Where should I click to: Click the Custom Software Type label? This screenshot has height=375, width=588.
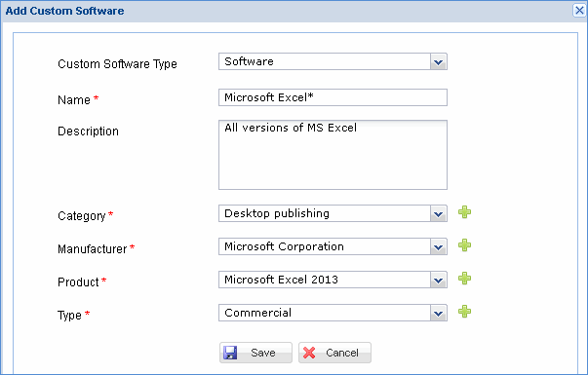[x=117, y=64]
